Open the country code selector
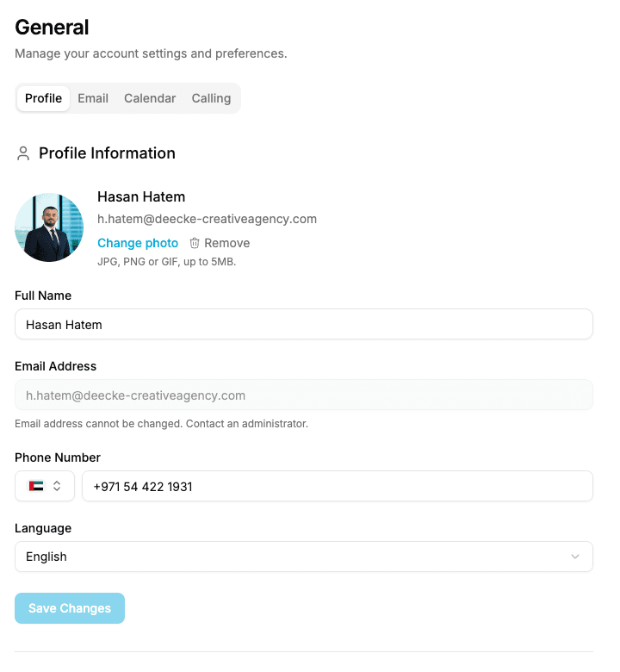The image size is (620, 672). pos(45,486)
